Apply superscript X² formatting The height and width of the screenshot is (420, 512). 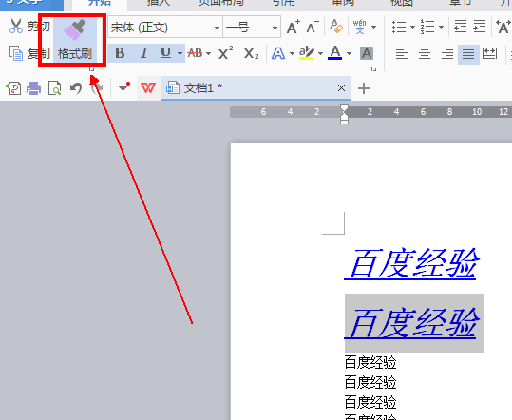[x=225, y=52]
